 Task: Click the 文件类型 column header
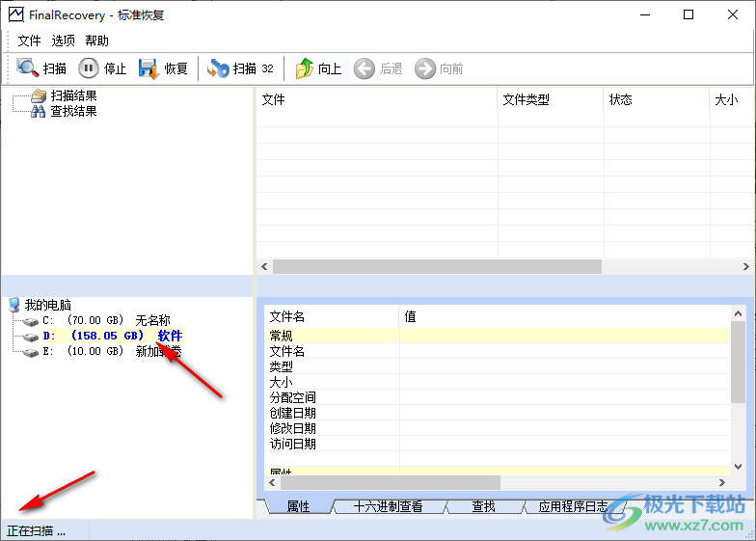click(550, 99)
